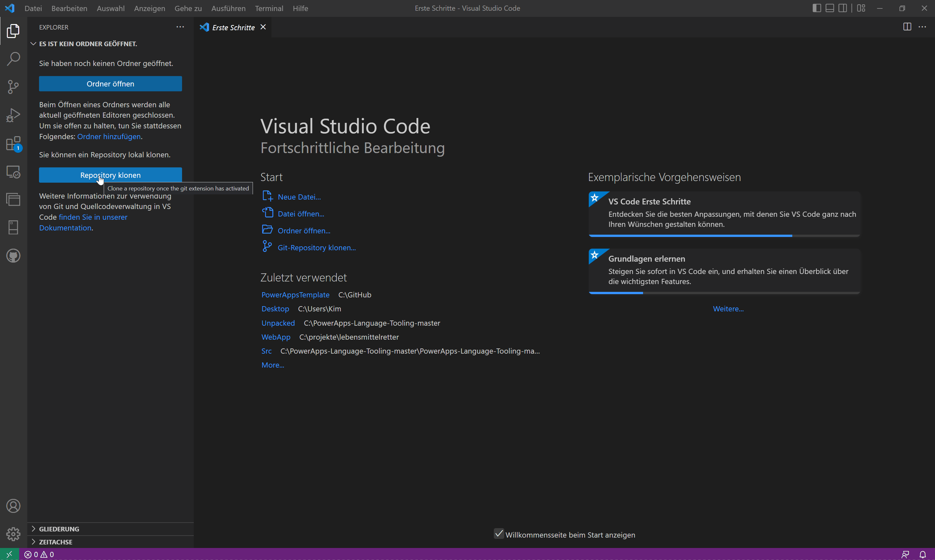Screen dimensions: 935x560
Task: Uncheck Willkommensseite beim Start anzeigen checkbox
Action: click(x=499, y=534)
